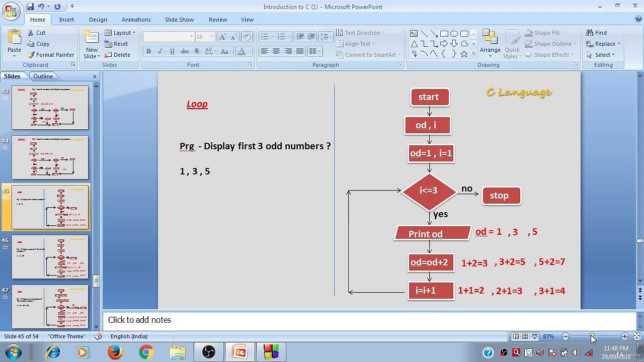Open the Layout dropdown
Screen dimensions: 644x362
(120, 33)
